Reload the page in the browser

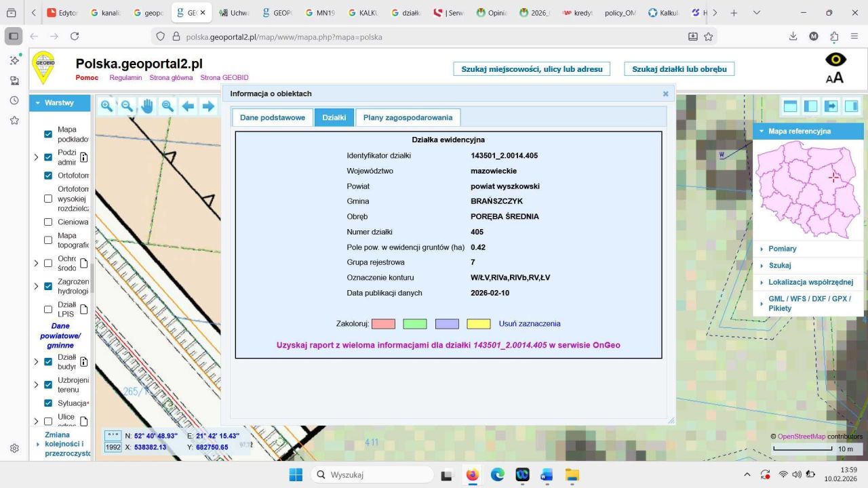point(75,37)
